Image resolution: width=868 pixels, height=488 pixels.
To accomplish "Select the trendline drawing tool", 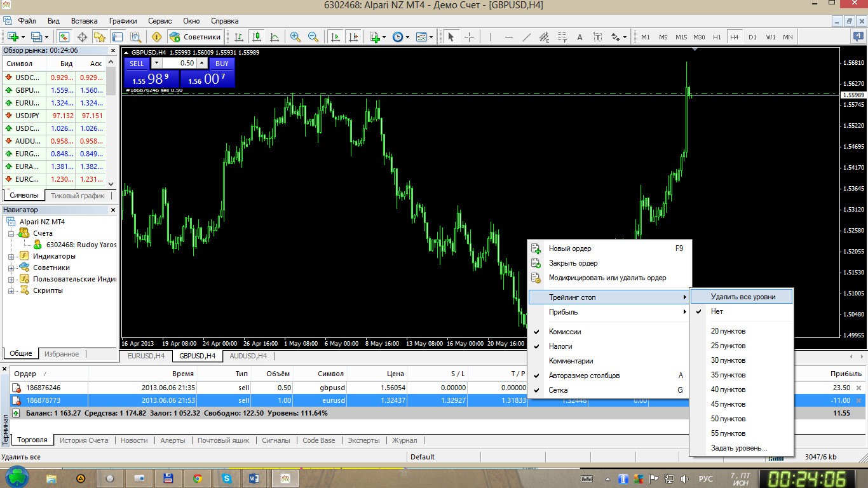I will [x=526, y=37].
